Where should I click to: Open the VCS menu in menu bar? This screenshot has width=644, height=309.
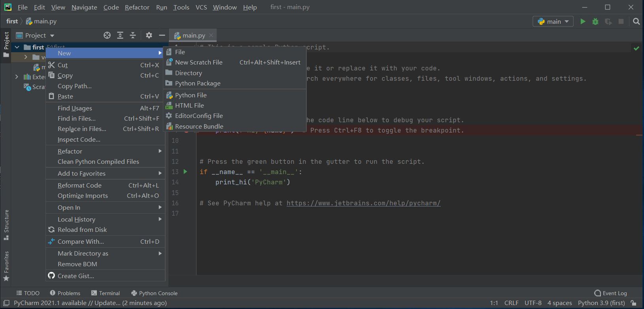(201, 7)
